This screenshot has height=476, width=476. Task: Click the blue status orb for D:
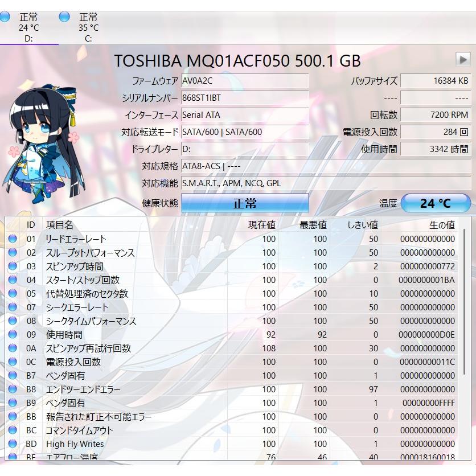point(4,17)
